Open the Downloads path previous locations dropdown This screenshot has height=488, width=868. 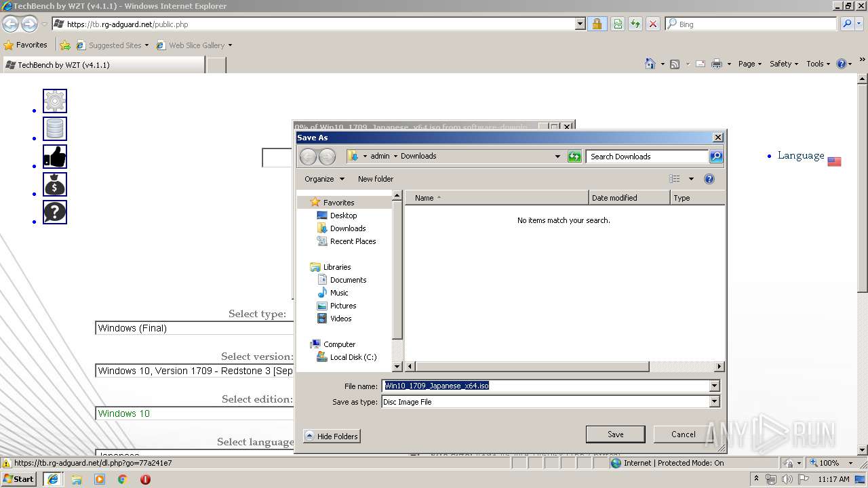[557, 156]
